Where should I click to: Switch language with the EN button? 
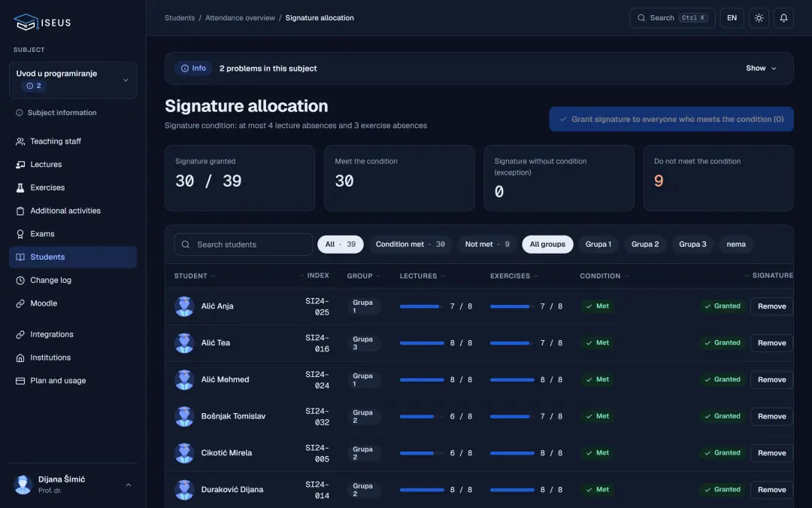(x=732, y=18)
